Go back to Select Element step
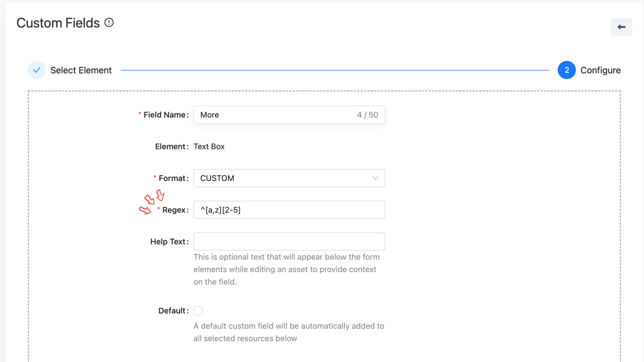Image resolution: width=644 pixels, height=362 pixels. coord(81,70)
